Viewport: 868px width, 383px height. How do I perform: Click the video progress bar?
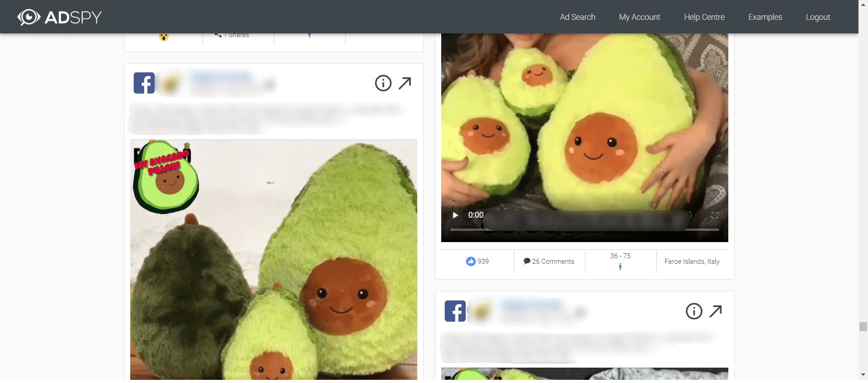point(584,229)
